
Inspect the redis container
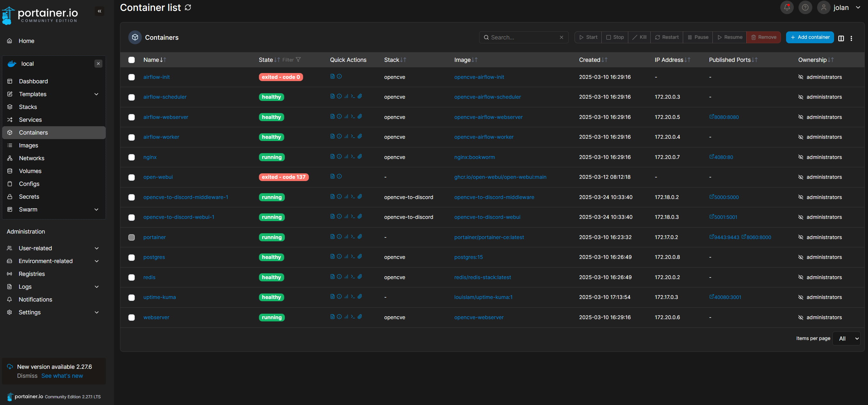[x=339, y=277]
